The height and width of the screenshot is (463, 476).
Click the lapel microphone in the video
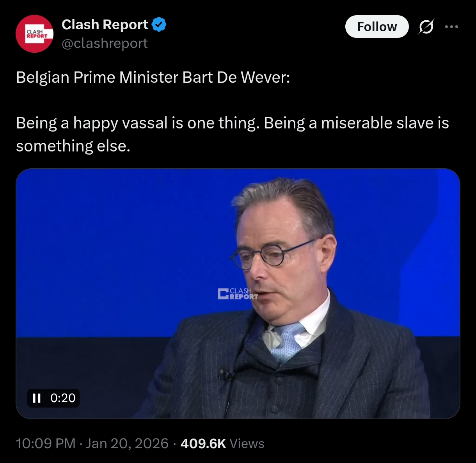[x=226, y=374]
